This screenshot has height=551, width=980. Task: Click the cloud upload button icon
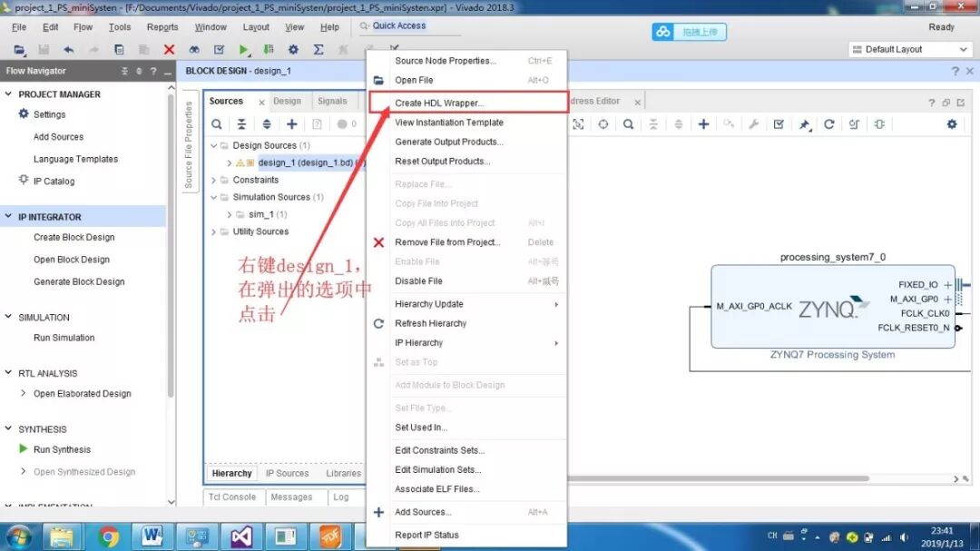coord(663,31)
